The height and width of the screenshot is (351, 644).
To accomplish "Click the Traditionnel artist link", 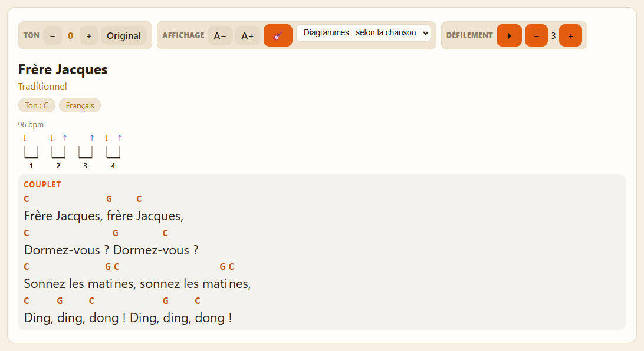I will [42, 87].
